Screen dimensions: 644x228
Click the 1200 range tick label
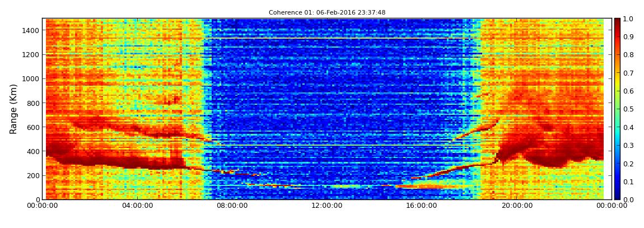31,55
